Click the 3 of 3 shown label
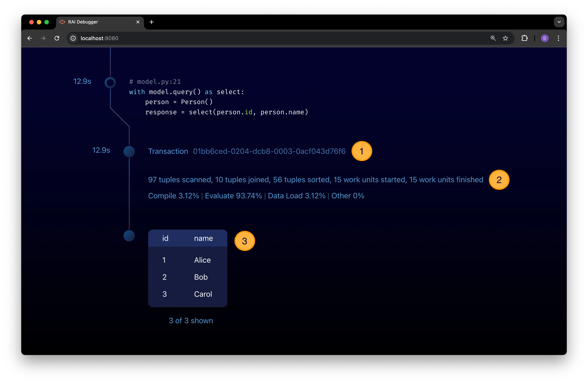The width and height of the screenshot is (588, 383). pyautogui.click(x=191, y=321)
